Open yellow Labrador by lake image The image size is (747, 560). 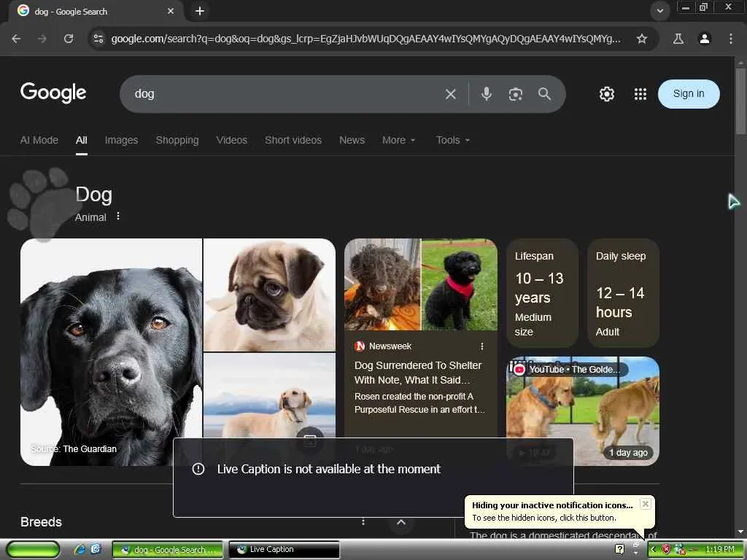[x=270, y=395]
